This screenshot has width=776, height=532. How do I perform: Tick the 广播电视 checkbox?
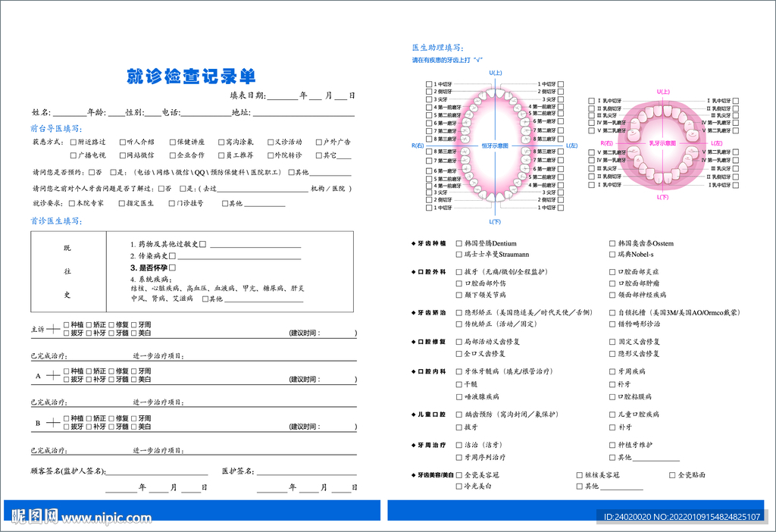(x=74, y=155)
